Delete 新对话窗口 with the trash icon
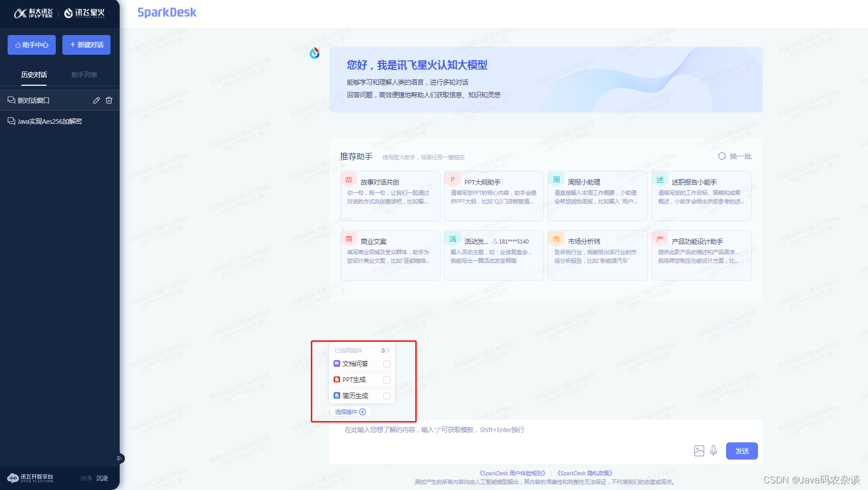The height and width of the screenshot is (490, 868). click(109, 100)
